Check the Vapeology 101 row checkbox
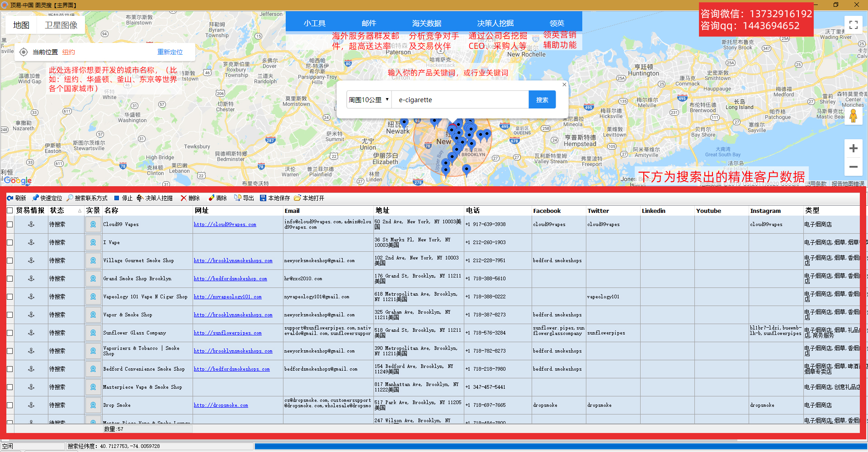This screenshot has width=868, height=452. point(9,297)
